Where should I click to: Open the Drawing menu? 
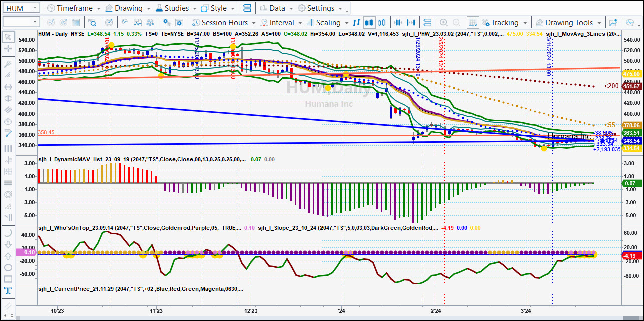tap(128, 8)
